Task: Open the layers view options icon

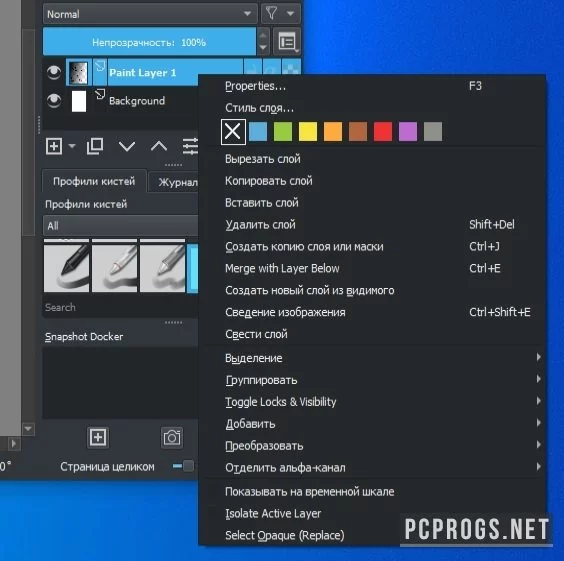Action: click(287, 42)
